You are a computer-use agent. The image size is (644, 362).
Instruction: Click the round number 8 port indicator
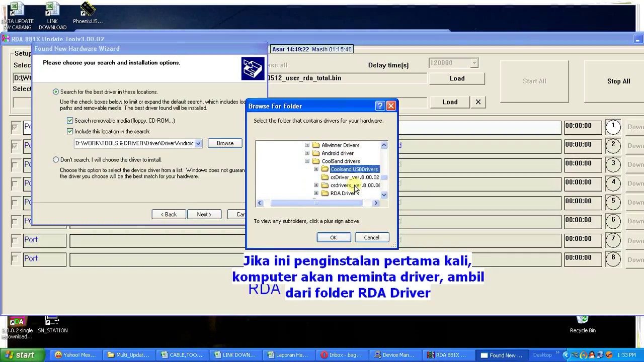coord(613,259)
